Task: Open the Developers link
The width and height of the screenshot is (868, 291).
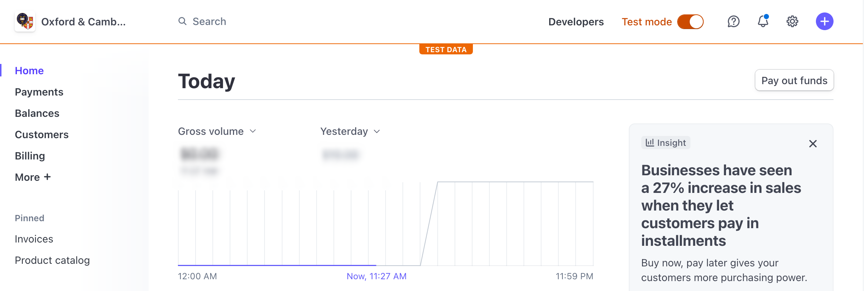Action: pos(576,22)
